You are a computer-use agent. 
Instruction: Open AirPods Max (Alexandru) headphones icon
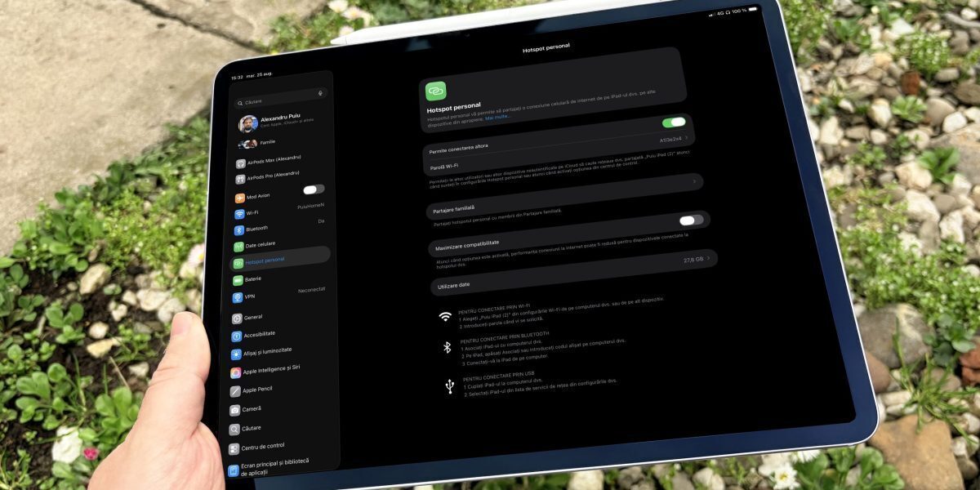point(240,164)
